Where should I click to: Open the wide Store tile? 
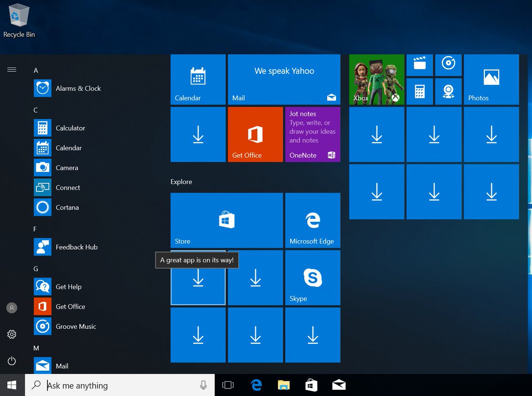[x=227, y=220]
